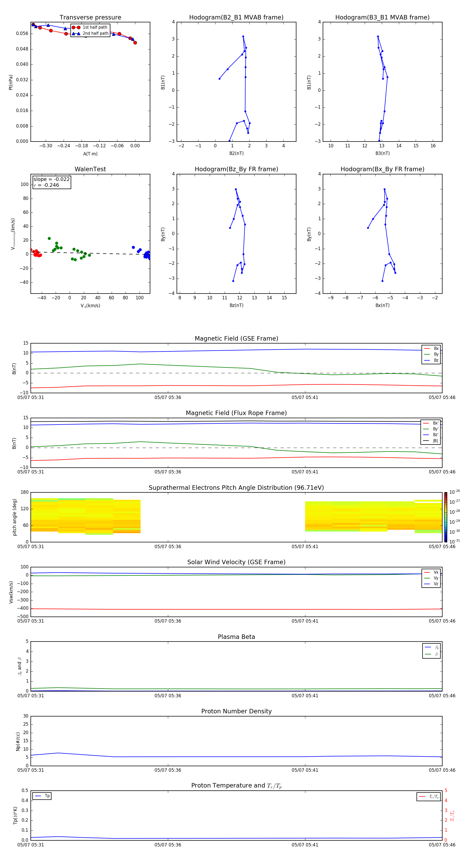Click the 'Hodogram(Bx_By FR frame)' title
This screenshot has height=868, width=473.
click(x=382, y=169)
